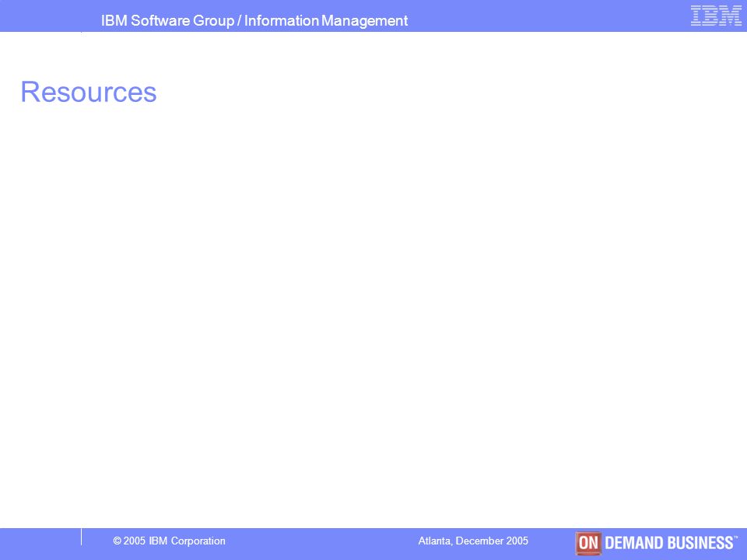
Task: Select the Resources slide title
Action: (x=89, y=92)
